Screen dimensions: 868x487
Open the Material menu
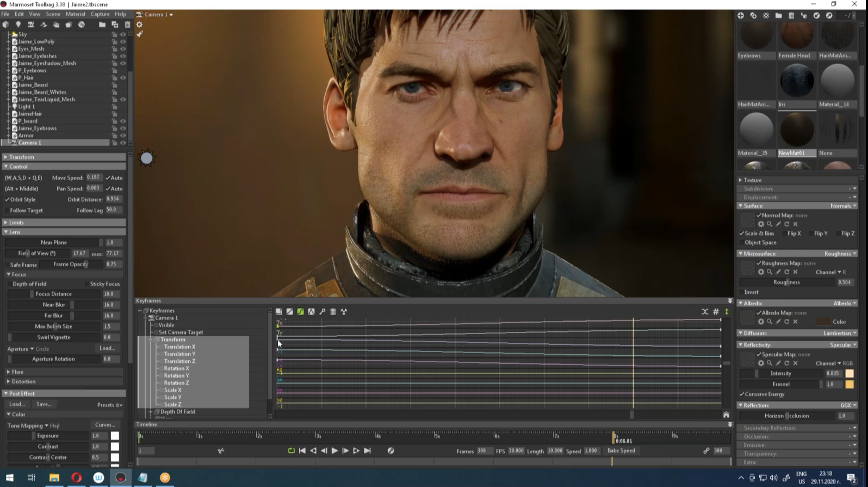(x=75, y=14)
